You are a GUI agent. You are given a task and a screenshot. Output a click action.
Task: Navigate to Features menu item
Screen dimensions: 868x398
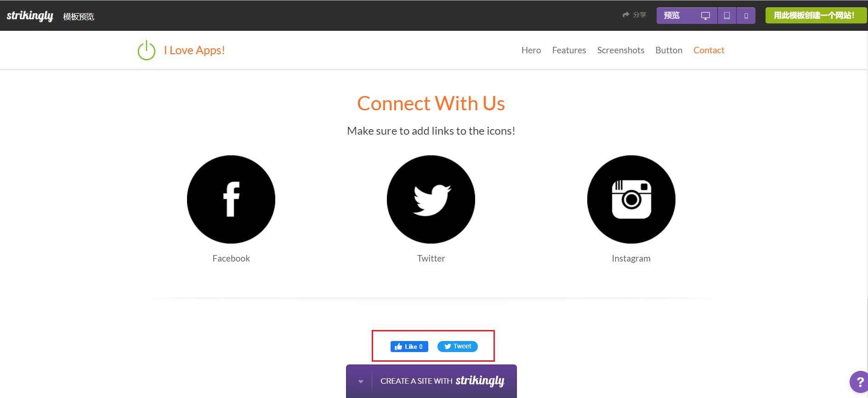(x=569, y=50)
